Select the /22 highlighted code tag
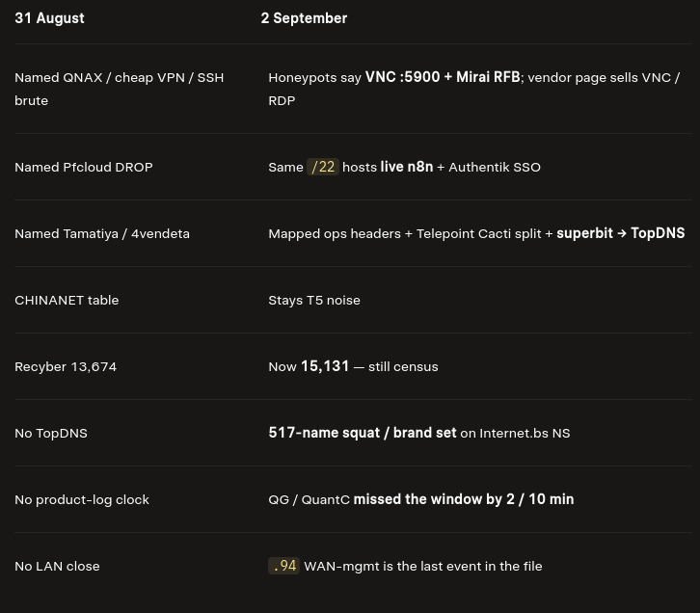Image resolution: width=700 pixels, height=613 pixels. pos(323,167)
